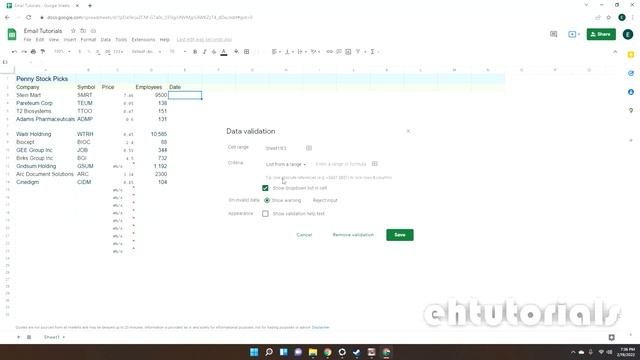640x360 pixels.
Task: Click Cancel in Data validation dialog
Action: [304, 235]
